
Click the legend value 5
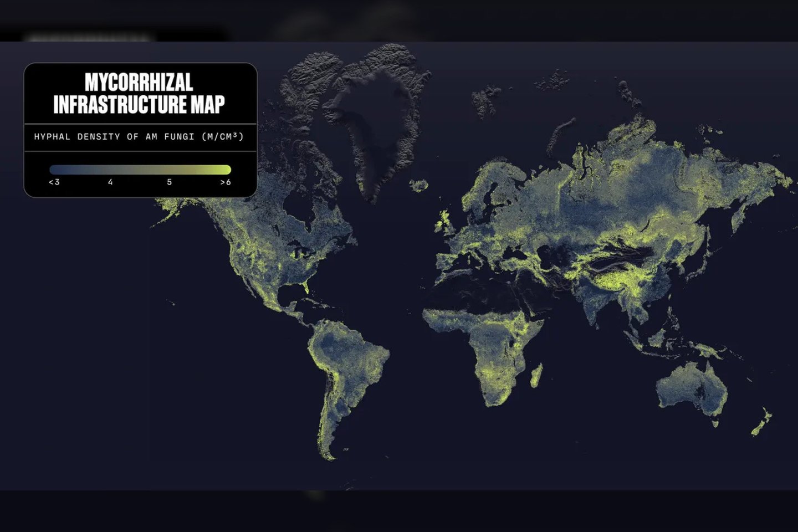[170, 182]
